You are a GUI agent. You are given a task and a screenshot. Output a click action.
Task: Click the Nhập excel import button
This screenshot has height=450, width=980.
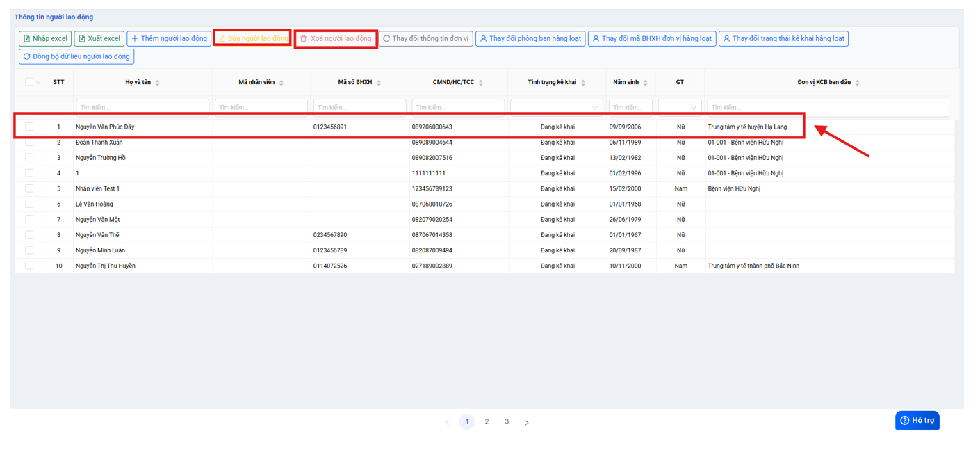(45, 39)
